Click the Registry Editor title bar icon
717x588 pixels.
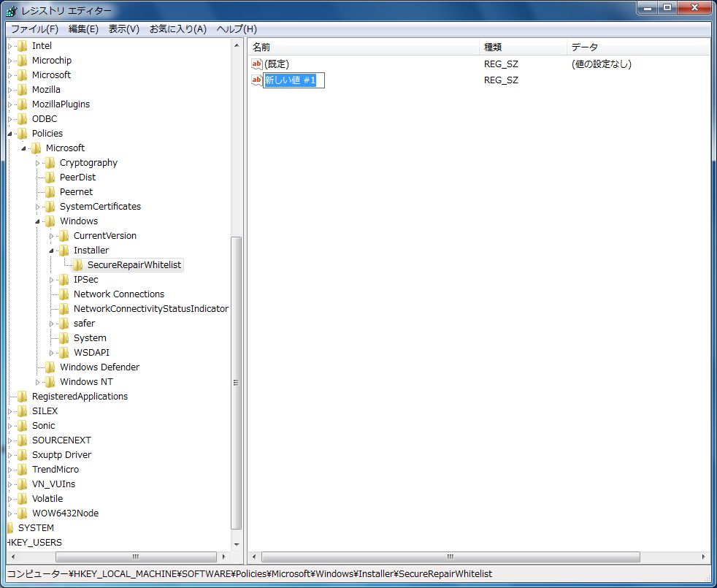[x=12, y=10]
